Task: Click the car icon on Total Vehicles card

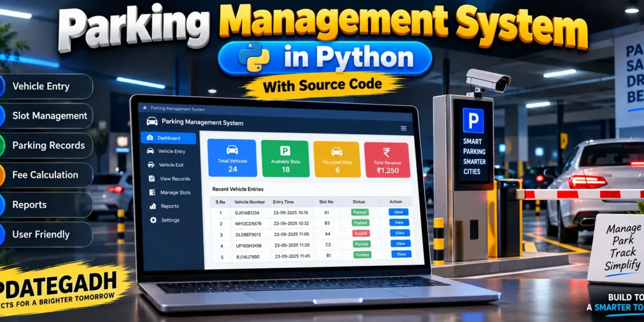Action: tap(232, 150)
